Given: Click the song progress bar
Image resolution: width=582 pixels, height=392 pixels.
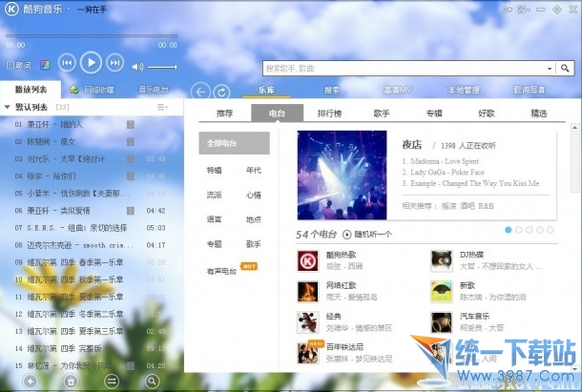Looking at the screenshot, I should click(92, 36).
